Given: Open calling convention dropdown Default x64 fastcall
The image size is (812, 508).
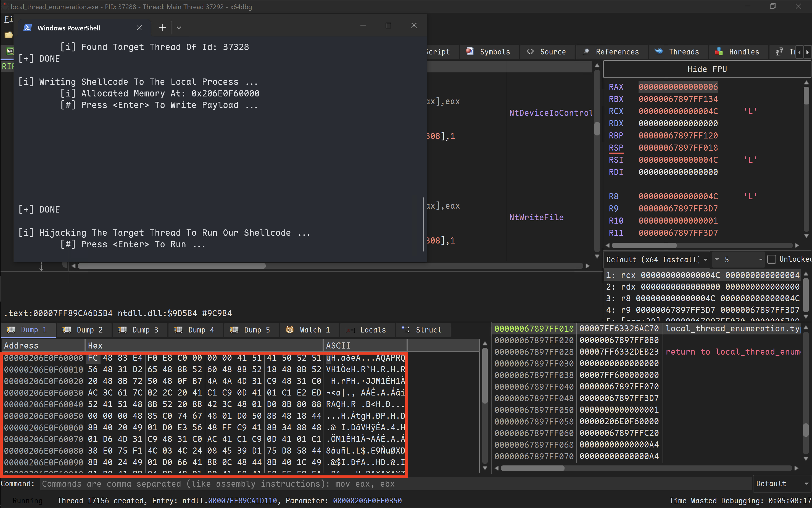Looking at the screenshot, I should click(657, 260).
